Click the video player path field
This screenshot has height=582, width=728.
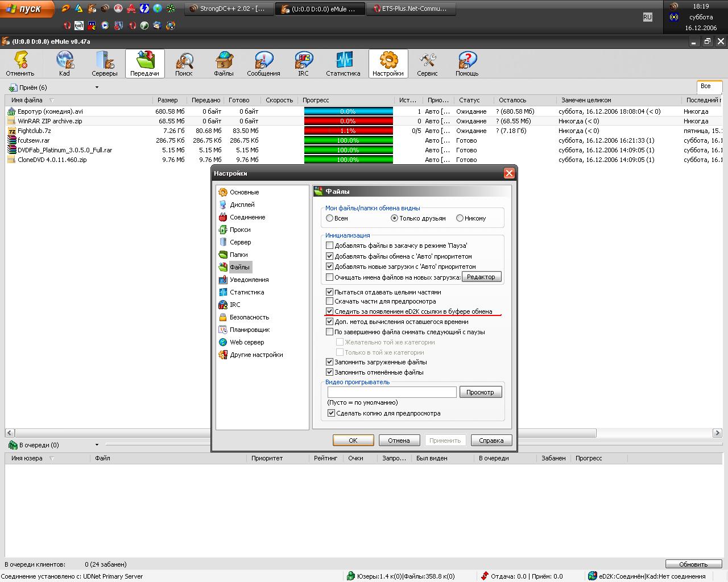392,392
